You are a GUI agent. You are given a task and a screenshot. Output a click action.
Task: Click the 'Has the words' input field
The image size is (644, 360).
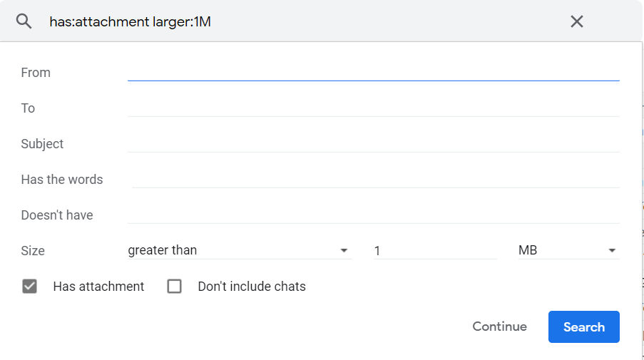375,179
